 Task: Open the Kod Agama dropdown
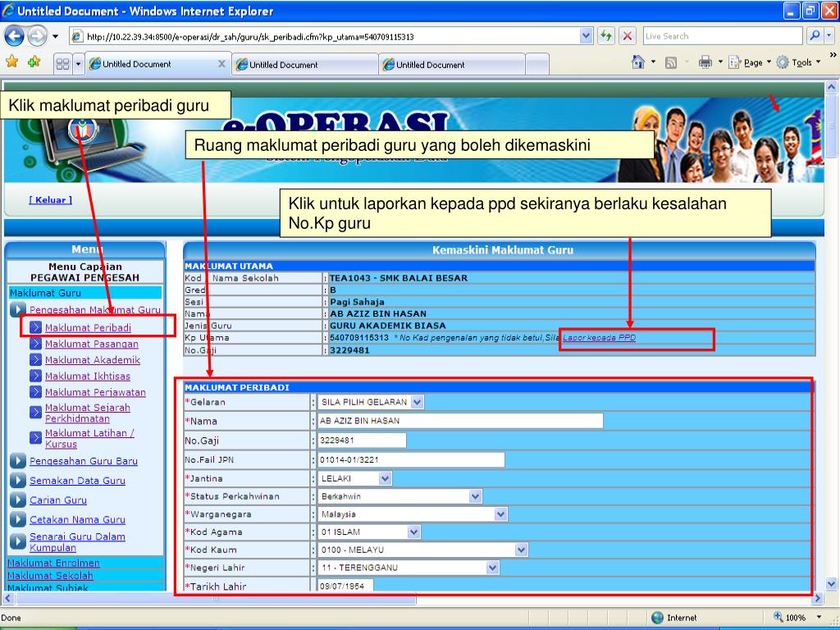[369, 532]
